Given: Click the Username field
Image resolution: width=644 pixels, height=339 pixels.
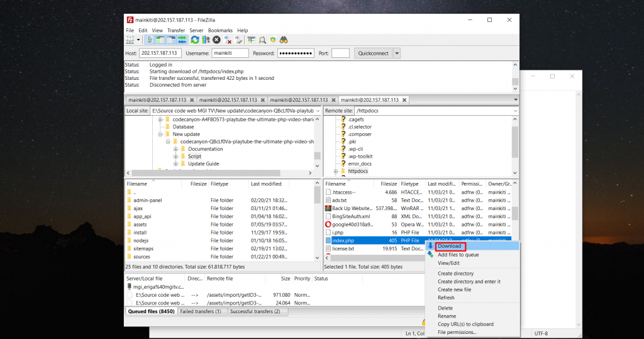Looking at the screenshot, I should [x=230, y=53].
